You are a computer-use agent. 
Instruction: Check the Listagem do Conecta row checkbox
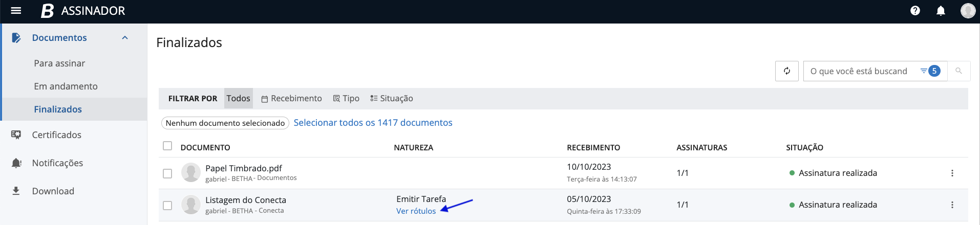pos(167,205)
